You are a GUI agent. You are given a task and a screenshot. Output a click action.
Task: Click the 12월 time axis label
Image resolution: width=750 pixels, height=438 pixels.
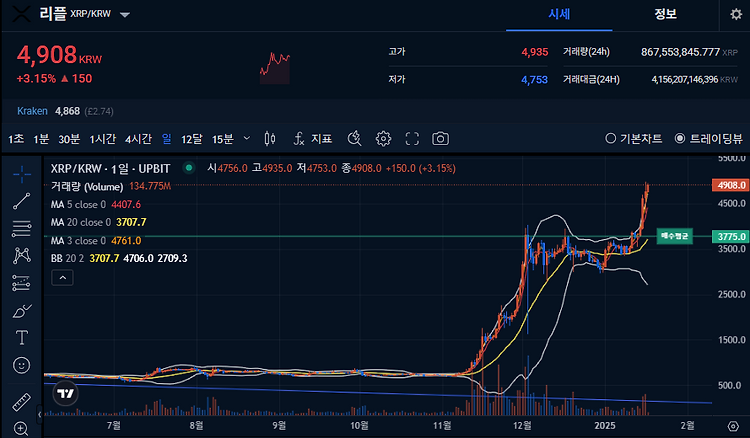(x=522, y=426)
